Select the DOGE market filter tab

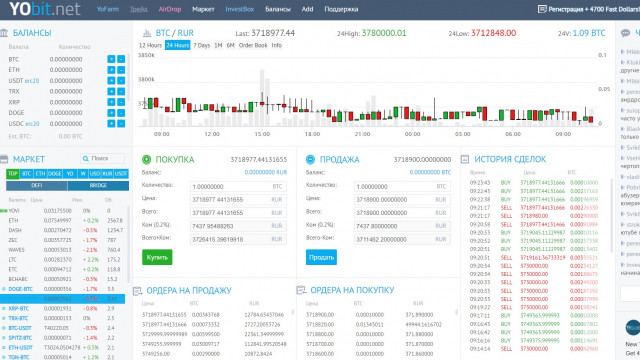click(x=55, y=173)
